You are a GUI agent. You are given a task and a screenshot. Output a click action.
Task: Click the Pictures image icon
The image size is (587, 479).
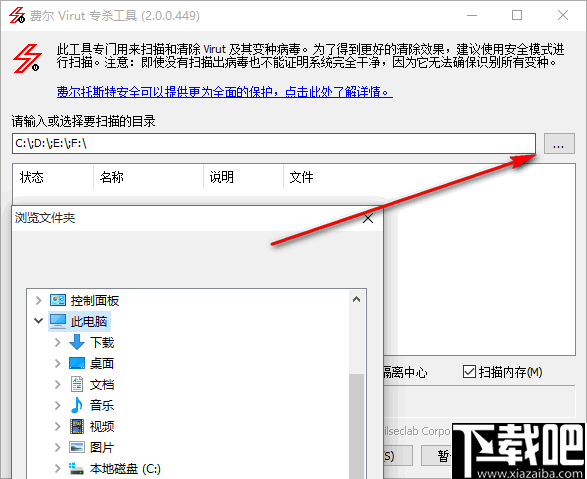[x=77, y=447]
